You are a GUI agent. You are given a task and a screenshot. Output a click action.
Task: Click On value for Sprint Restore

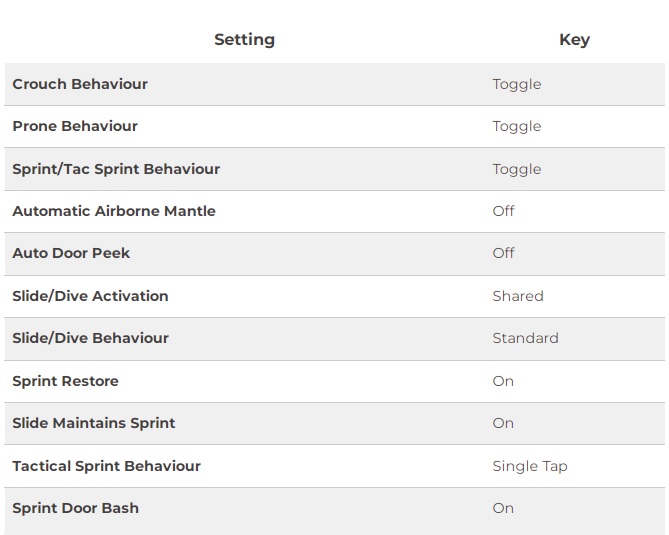(503, 381)
